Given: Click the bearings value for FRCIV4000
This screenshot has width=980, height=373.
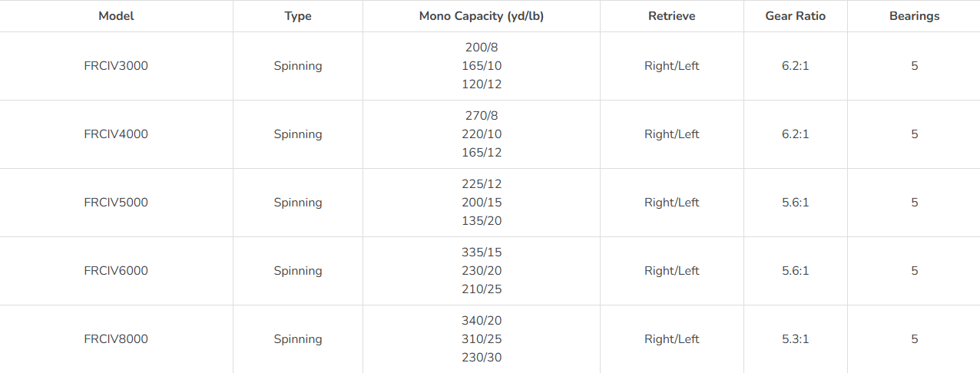Looking at the screenshot, I should pyautogui.click(x=914, y=134).
